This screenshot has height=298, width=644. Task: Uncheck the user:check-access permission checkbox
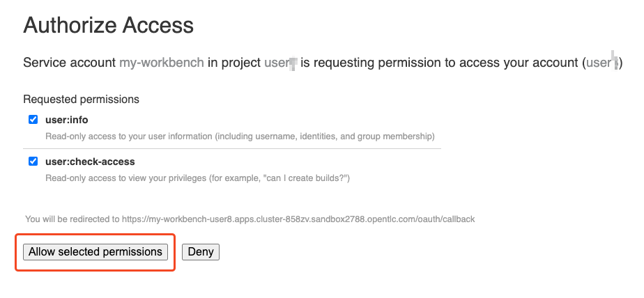[33, 162]
